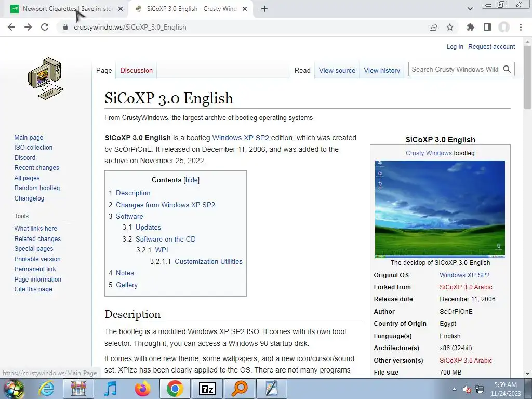Click the site security lock icon
Screen dimensions: 532x399
pos(65,27)
